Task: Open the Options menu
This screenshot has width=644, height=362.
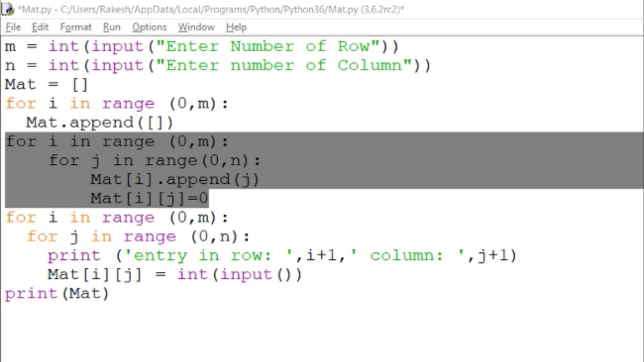Action: [x=149, y=27]
